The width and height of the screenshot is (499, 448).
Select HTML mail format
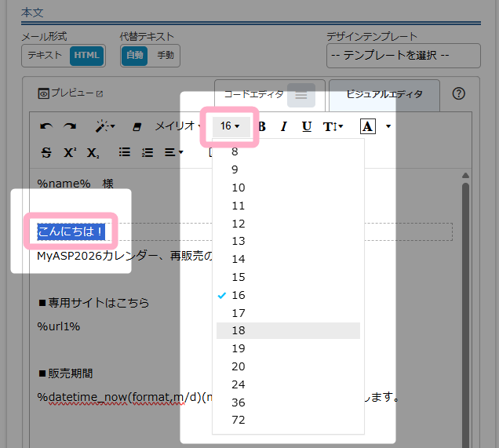[86, 56]
